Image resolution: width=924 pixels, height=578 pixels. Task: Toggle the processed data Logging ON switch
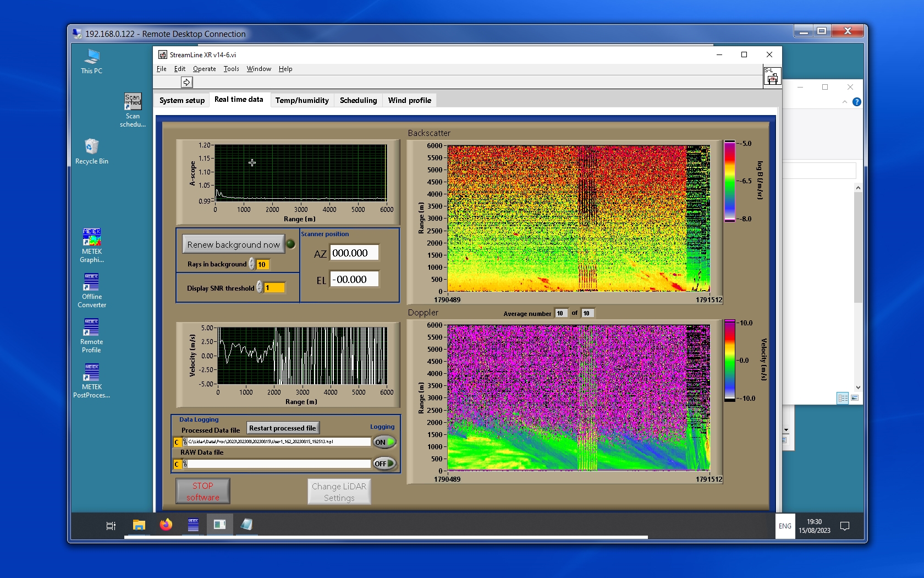point(384,442)
